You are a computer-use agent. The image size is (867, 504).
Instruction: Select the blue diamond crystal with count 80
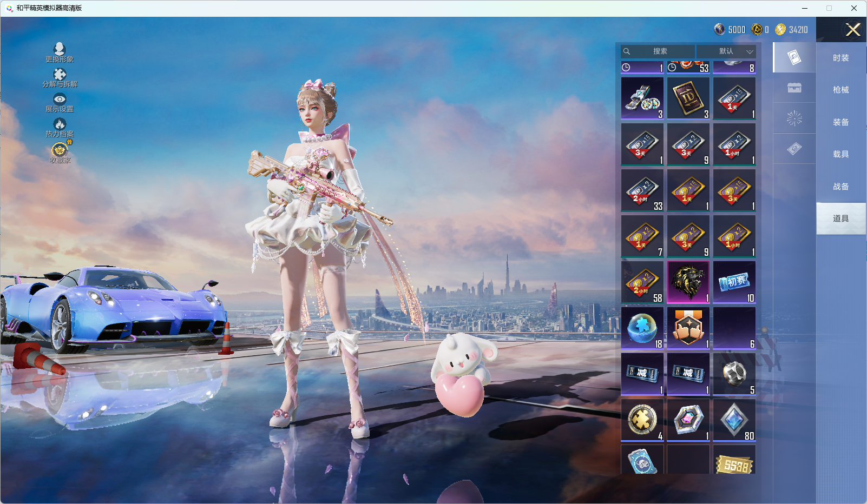click(x=734, y=420)
